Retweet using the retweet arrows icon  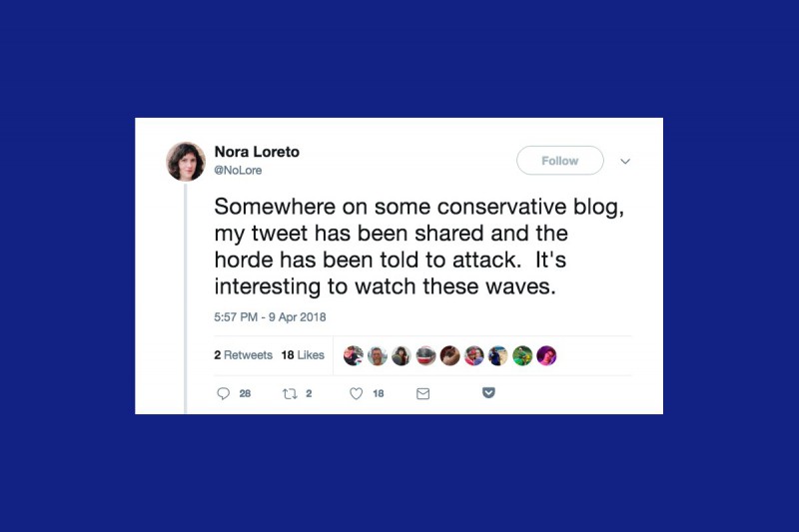click(290, 393)
